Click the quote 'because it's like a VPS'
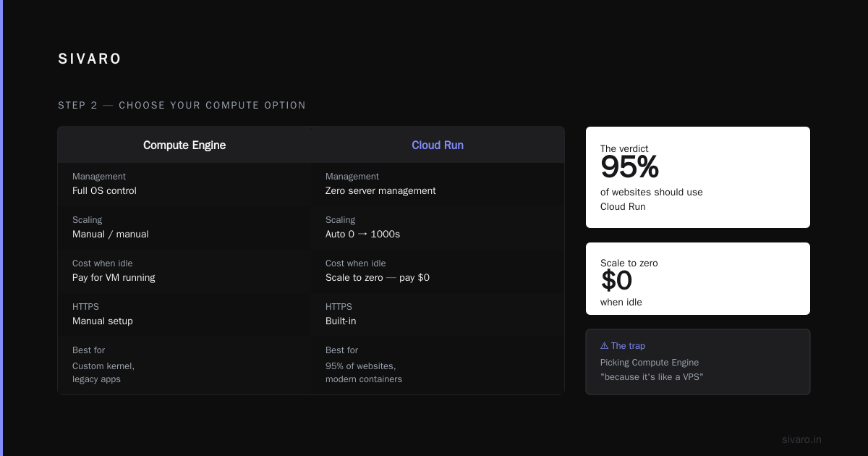 652,377
